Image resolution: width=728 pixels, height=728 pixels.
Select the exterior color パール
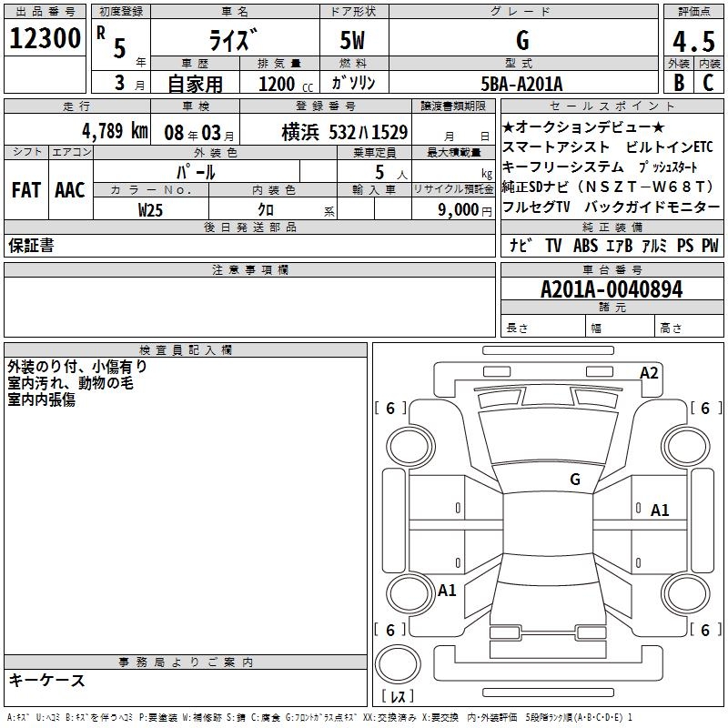point(196,172)
